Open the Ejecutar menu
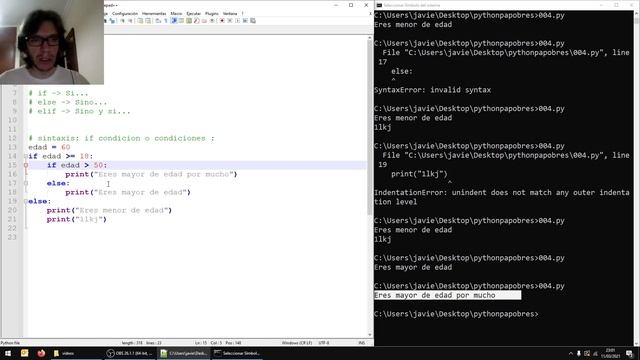This screenshot has height=360, width=640. pos(193,13)
